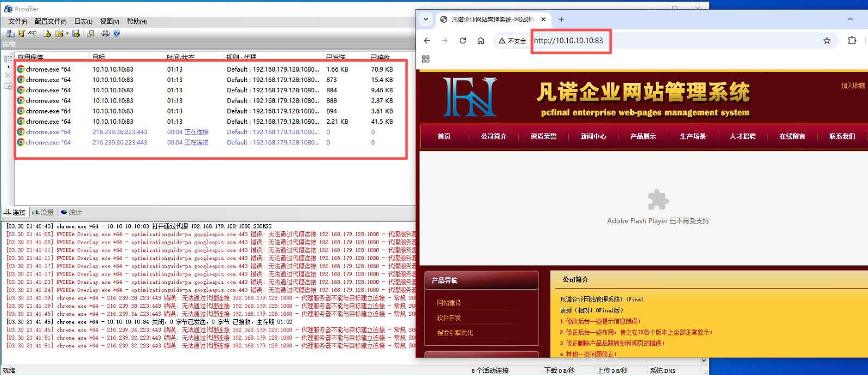
Task: Open the 配置文件(P) menu
Action: tap(50, 22)
